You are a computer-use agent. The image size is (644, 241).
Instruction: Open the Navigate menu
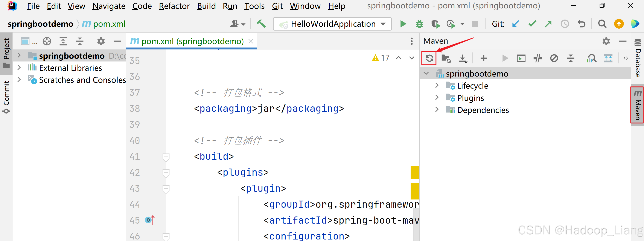[109, 6]
